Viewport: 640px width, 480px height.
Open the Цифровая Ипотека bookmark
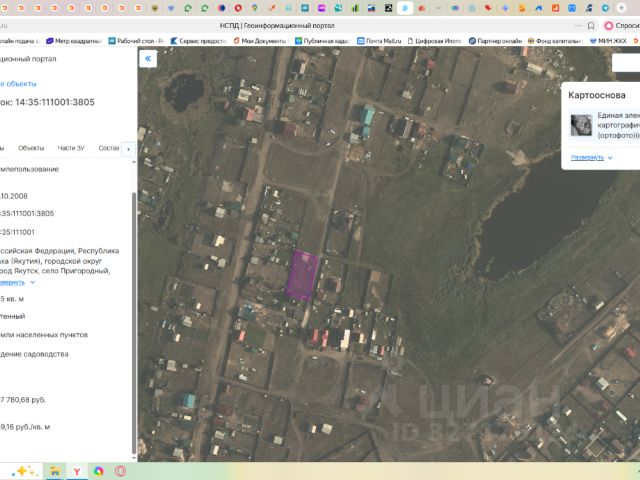[x=434, y=41]
